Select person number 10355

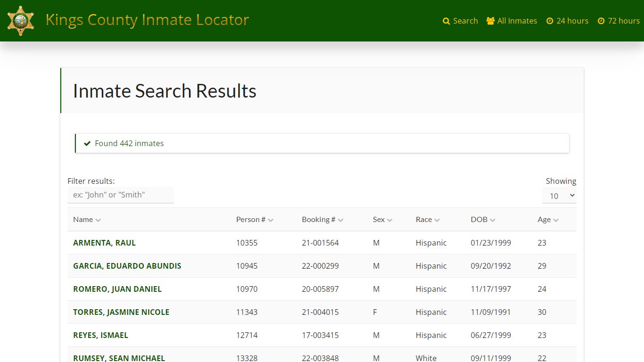247,243
